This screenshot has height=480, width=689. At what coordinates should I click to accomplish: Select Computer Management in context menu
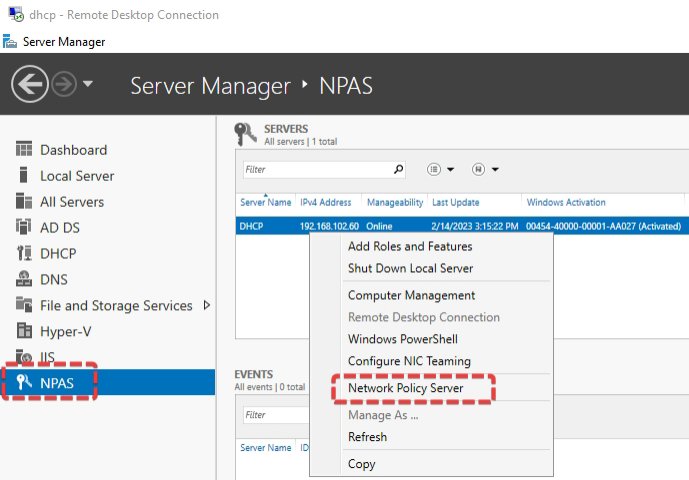[411, 295]
